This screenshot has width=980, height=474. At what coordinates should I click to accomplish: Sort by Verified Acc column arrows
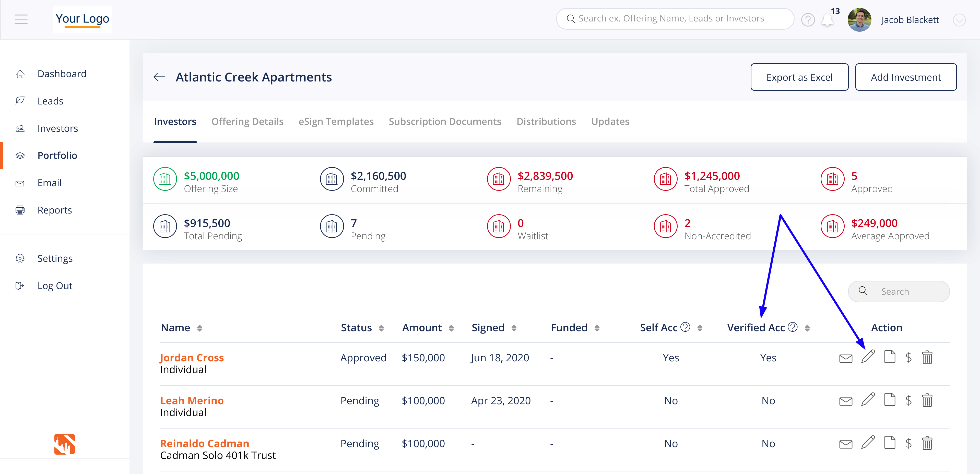pyautogui.click(x=807, y=328)
